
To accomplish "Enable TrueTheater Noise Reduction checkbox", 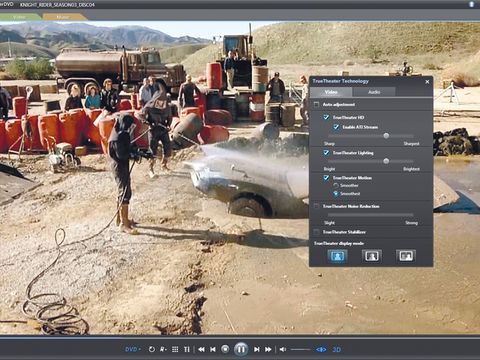I will [316, 206].
